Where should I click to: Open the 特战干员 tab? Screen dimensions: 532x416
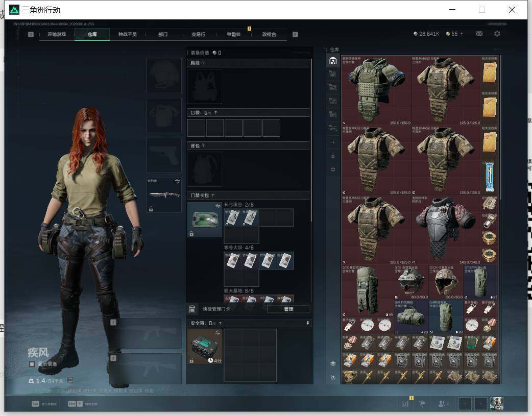[x=128, y=34]
